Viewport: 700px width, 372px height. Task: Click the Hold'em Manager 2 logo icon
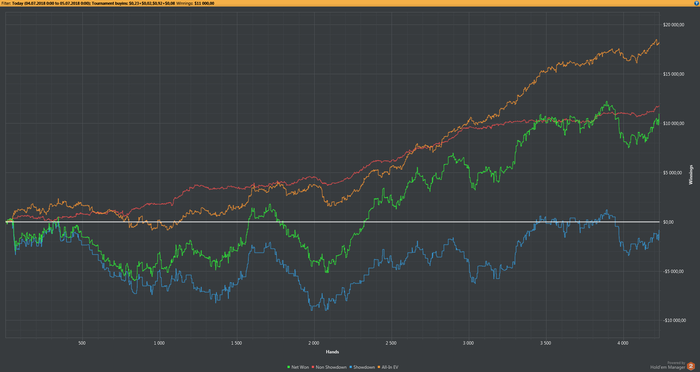(690, 366)
